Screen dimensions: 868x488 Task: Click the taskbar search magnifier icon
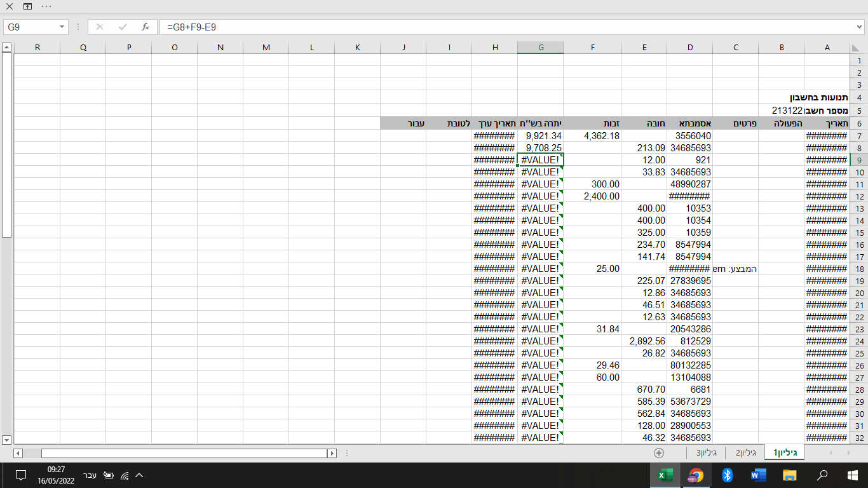point(822,475)
